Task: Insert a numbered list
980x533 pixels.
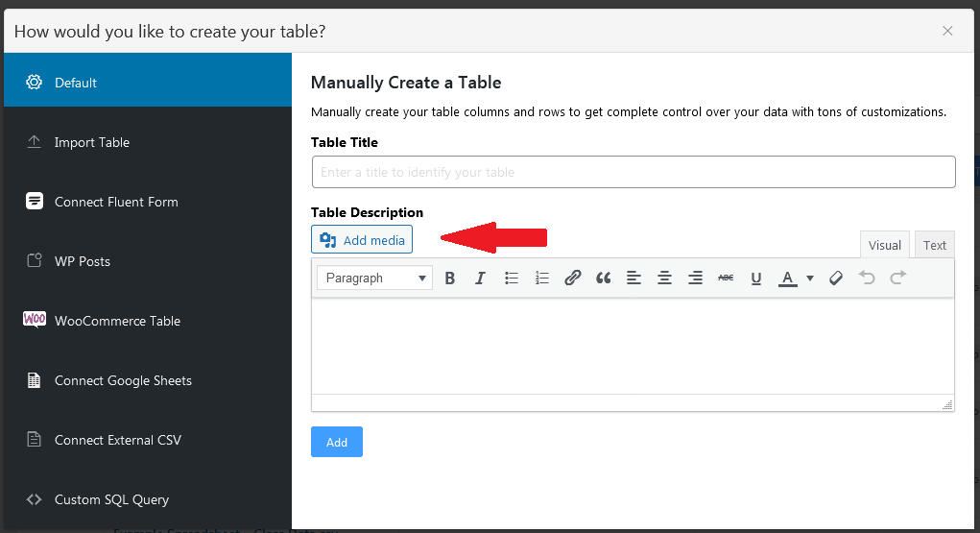Action: point(542,279)
